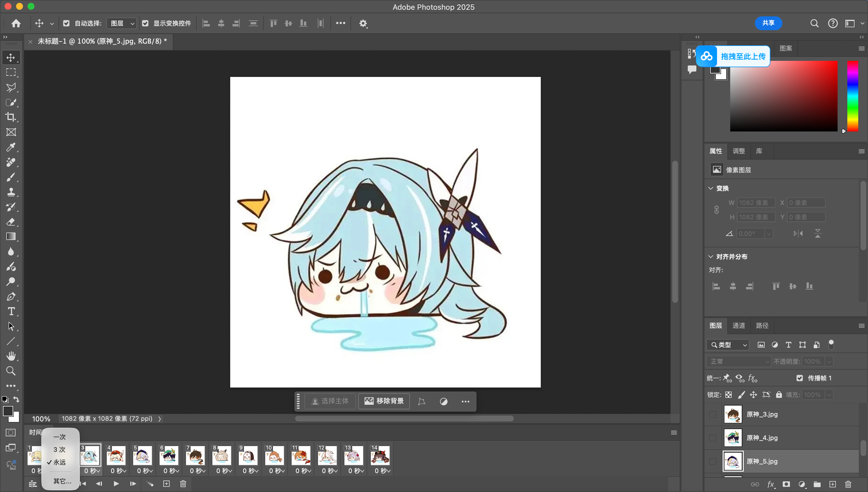This screenshot has width=868, height=492.
Task: Duplicate selected frame in timeline
Action: click(x=166, y=484)
